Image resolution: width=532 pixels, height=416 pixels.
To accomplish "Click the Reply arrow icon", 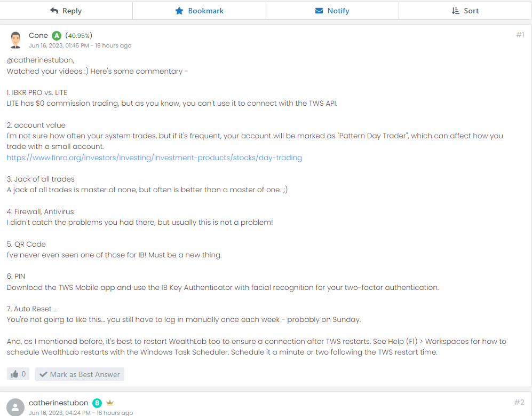I will point(54,11).
